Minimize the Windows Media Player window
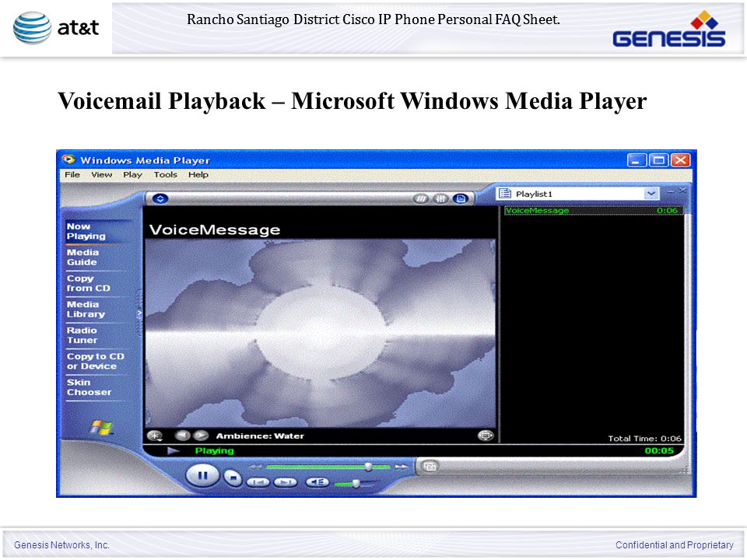Screen dimensions: 747x560 pos(637,160)
